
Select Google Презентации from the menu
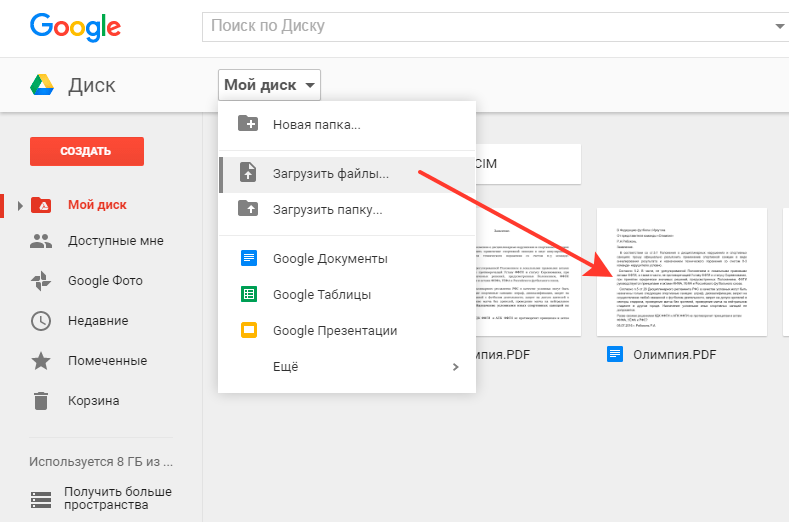pyautogui.click(x=347, y=331)
